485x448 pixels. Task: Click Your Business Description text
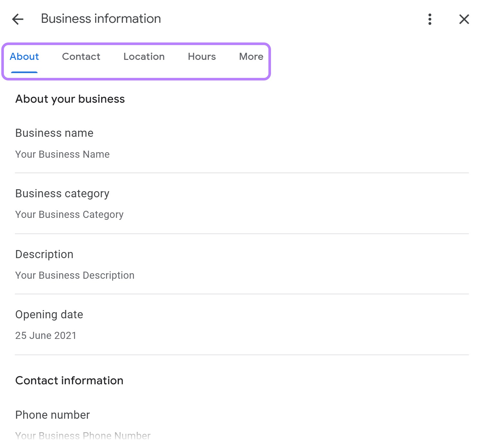75,275
